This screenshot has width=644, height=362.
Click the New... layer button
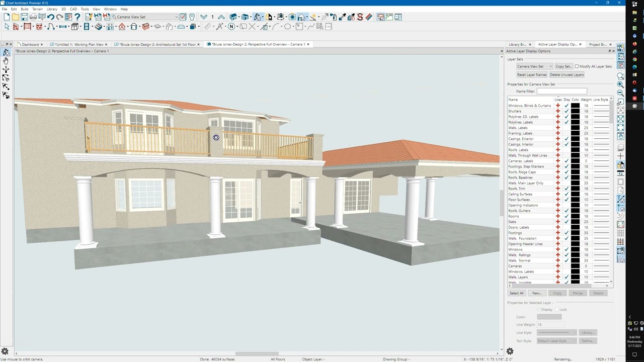pyautogui.click(x=537, y=293)
